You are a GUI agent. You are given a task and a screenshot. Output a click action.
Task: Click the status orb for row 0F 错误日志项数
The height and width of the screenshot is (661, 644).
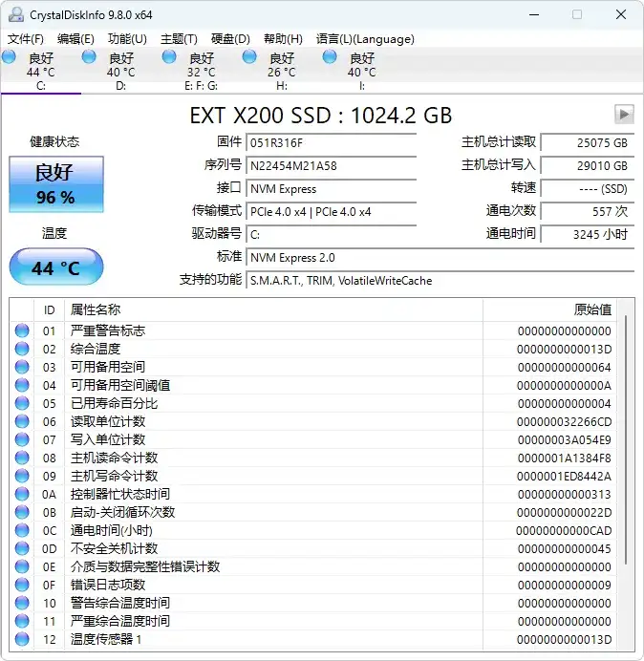coord(22,585)
